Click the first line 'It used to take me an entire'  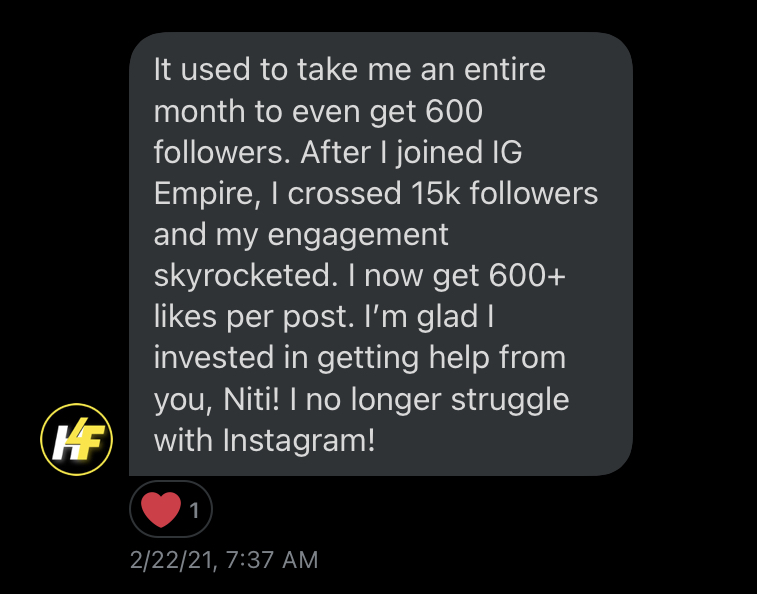(350, 70)
